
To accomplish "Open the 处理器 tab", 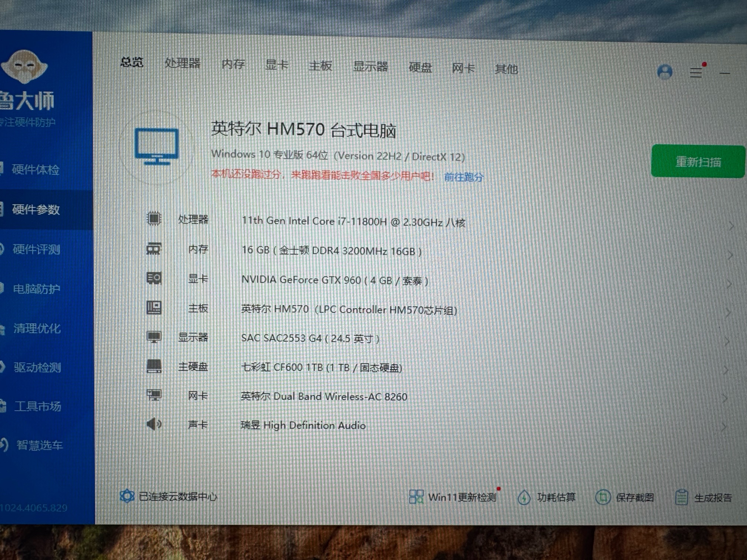I will pyautogui.click(x=182, y=63).
